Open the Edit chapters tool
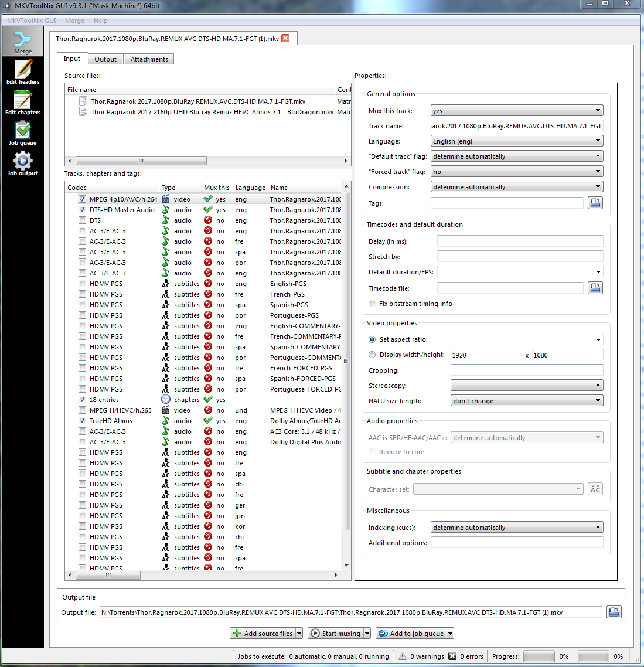The image size is (644, 667). coord(23,103)
